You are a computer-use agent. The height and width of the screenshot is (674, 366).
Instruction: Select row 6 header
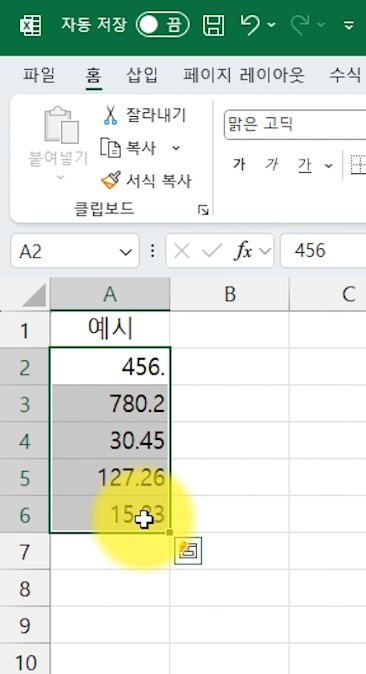25,515
